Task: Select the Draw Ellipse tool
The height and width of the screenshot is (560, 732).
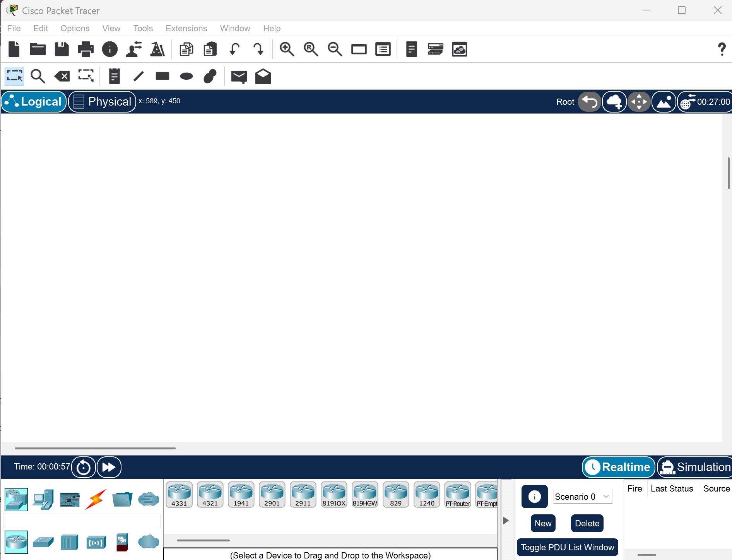Action: (x=186, y=76)
